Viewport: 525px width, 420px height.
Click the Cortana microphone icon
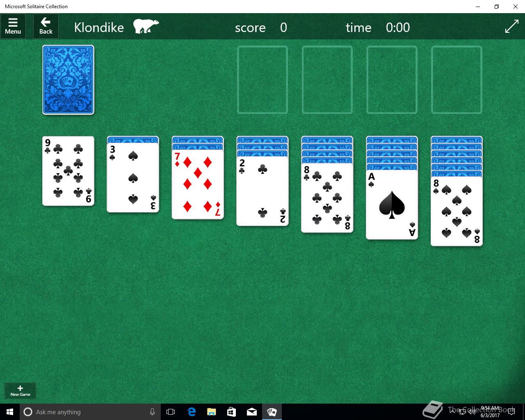coord(152,412)
